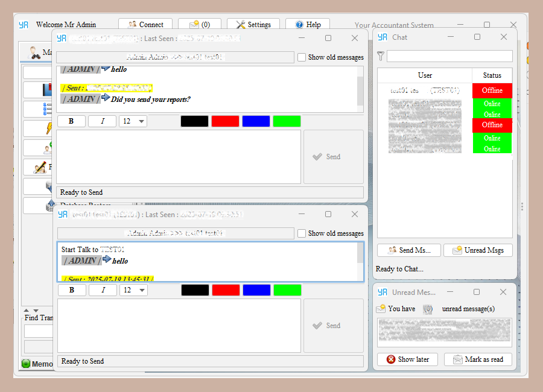Image resolution: width=543 pixels, height=392 pixels.
Task: Click envelope icon beside You have text
Action: click(x=381, y=308)
